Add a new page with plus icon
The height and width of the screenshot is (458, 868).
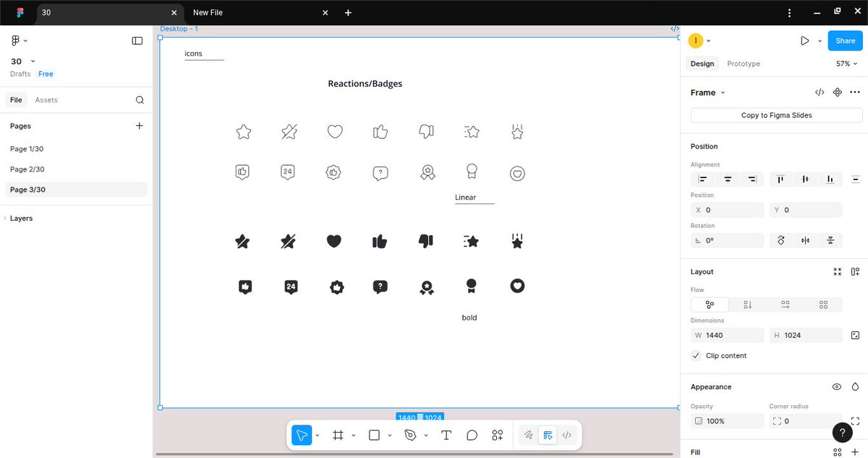click(140, 126)
